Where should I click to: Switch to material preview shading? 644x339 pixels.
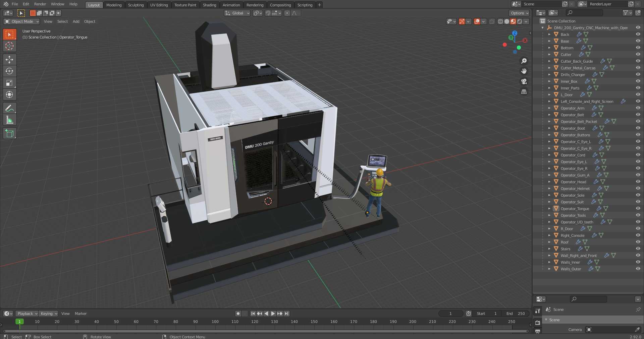(513, 21)
